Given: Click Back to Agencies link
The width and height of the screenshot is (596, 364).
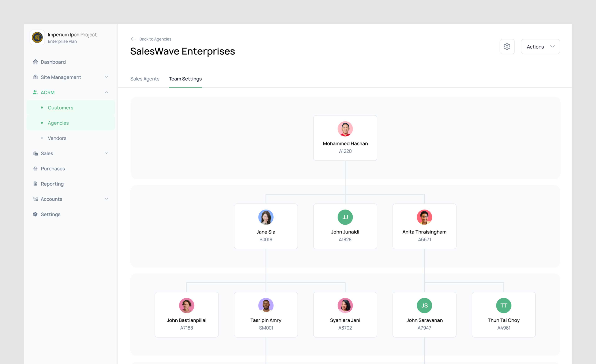Looking at the screenshot, I should tap(155, 39).
